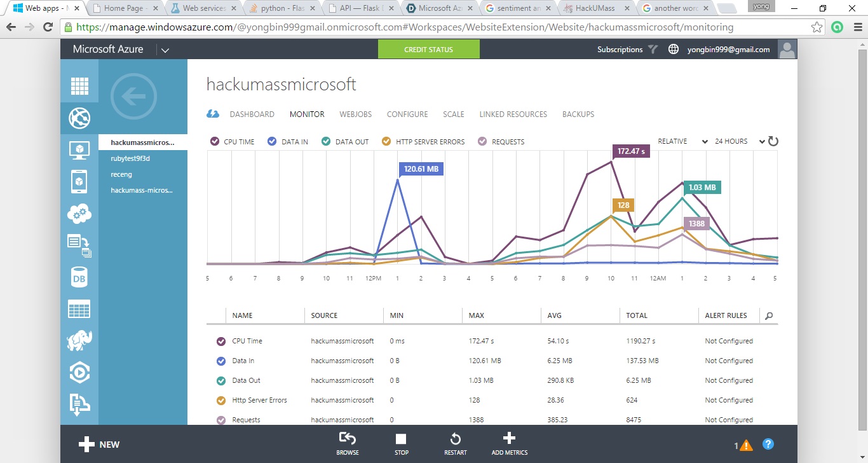Reload the browser page
This screenshot has width=868, height=463.
coord(48,27)
